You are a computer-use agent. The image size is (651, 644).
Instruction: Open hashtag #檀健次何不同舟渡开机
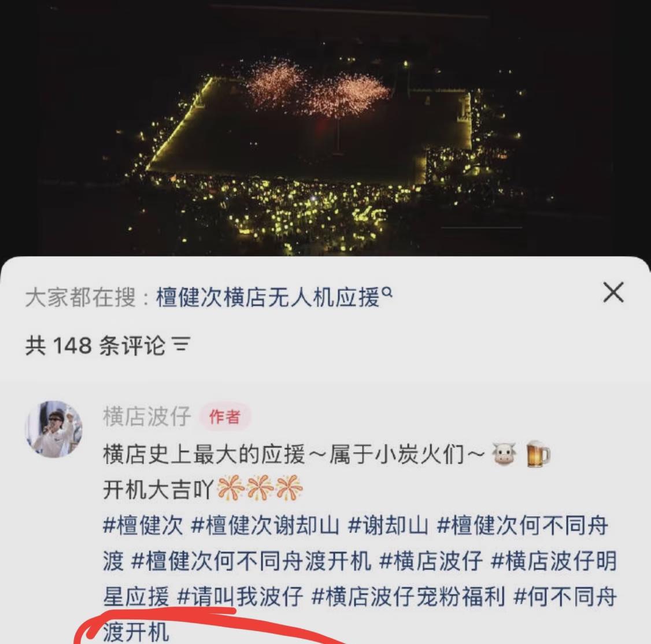click(x=251, y=561)
